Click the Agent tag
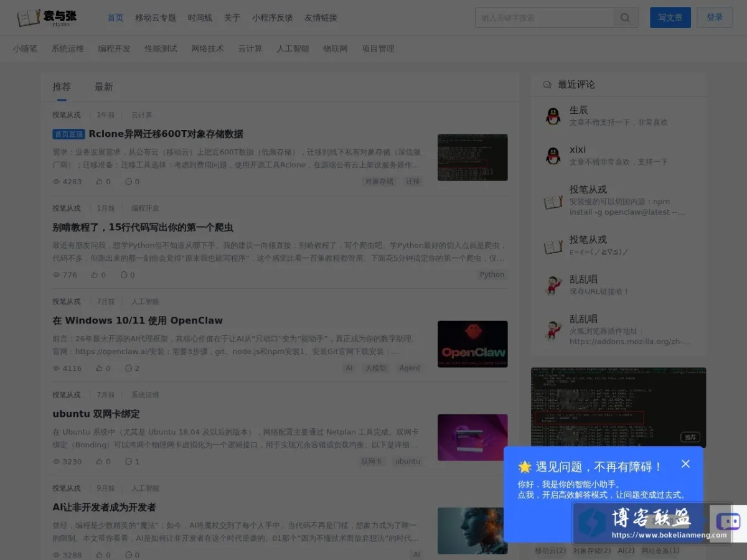The width and height of the screenshot is (747, 560). (x=410, y=368)
